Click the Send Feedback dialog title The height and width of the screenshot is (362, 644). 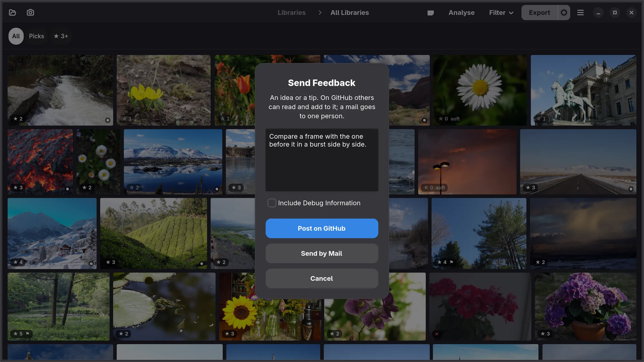click(x=322, y=83)
